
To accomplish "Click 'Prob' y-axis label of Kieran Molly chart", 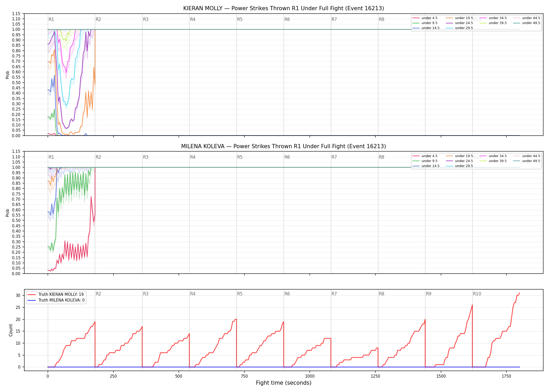I will point(8,75).
